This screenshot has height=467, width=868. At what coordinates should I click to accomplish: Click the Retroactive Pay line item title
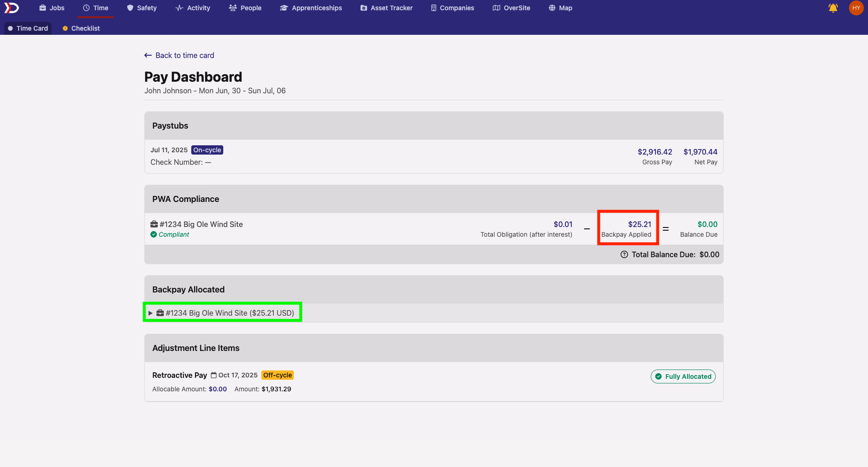(x=180, y=375)
